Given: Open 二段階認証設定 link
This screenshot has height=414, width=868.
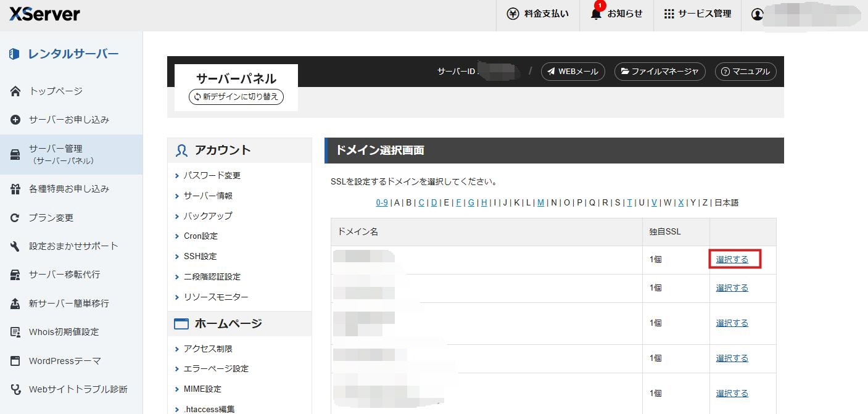Looking at the screenshot, I should tap(212, 277).
